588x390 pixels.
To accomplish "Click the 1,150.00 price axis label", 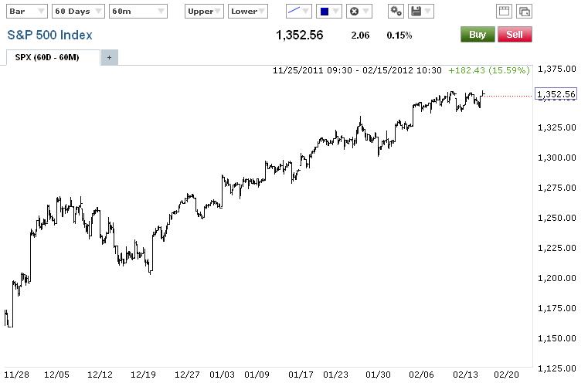I will (x=556, y=338).
